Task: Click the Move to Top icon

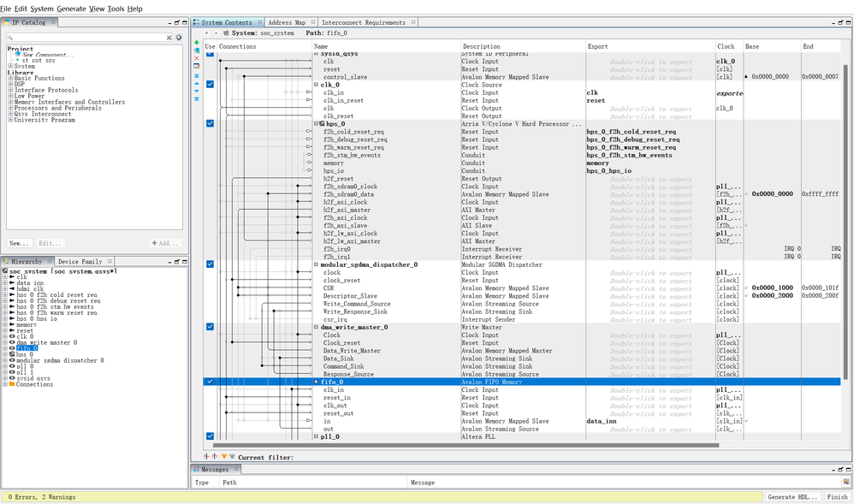Action: 197,76
